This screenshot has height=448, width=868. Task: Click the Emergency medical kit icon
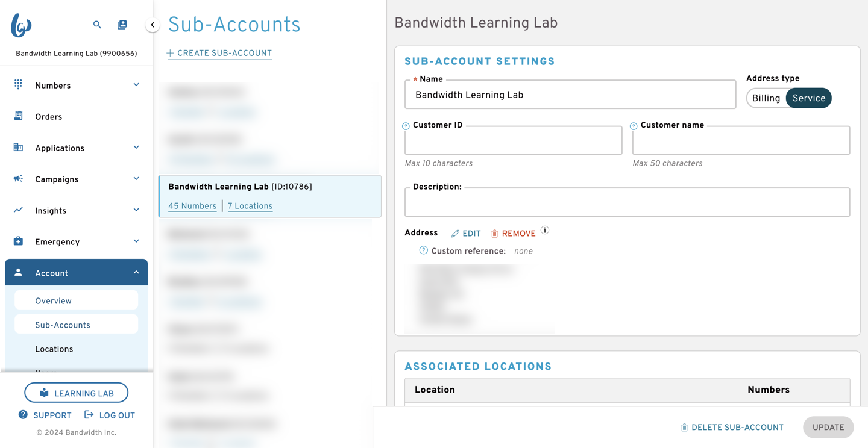(x=18, y=241)
